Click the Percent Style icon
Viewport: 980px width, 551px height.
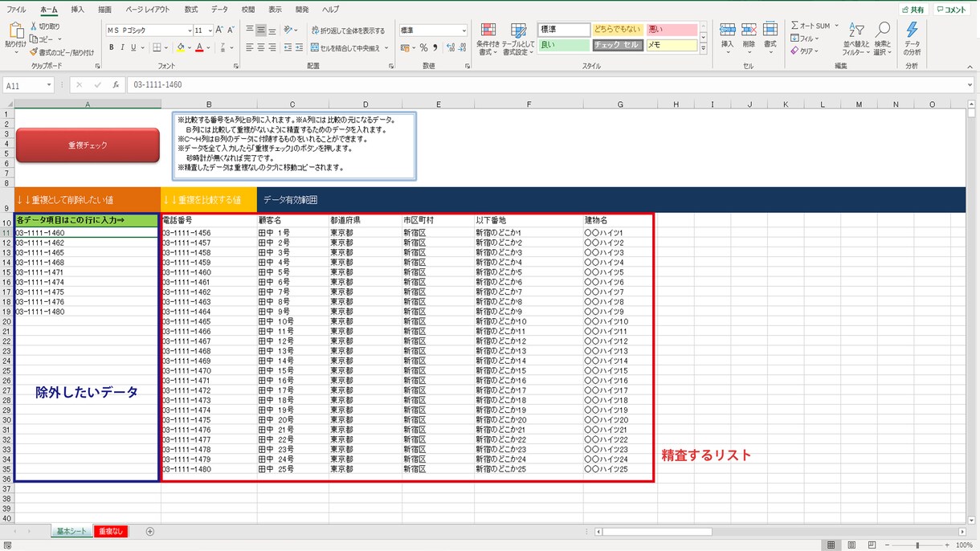click(423, 48)
